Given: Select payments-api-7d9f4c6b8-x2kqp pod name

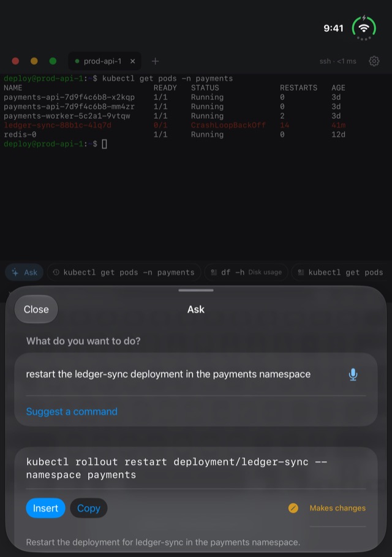Looking at the screenshot, I should (69, 97).
